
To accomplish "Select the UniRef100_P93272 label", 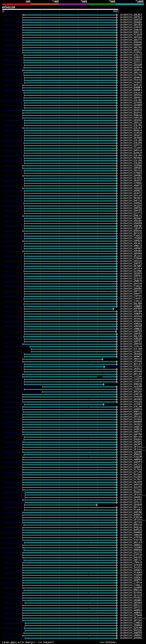I will pyautogui.click(x=131, y=367).
